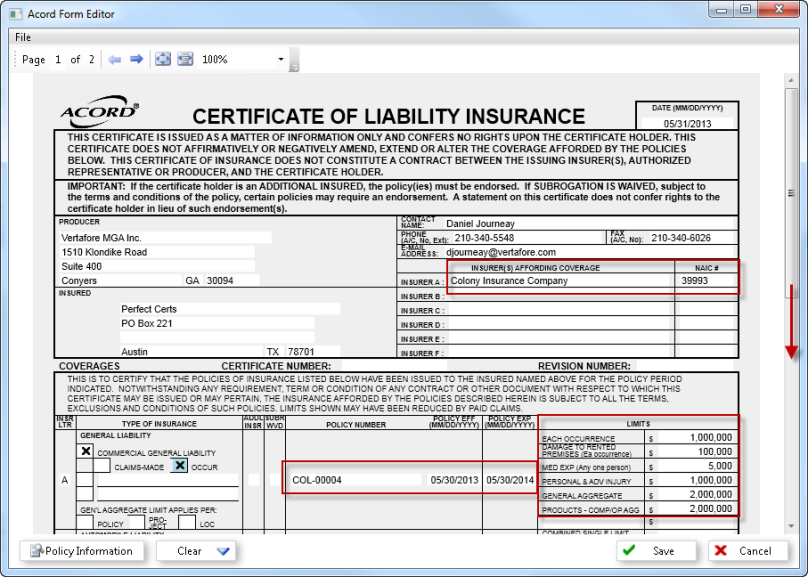Image resolution: width=808 pixels, height=577 pixels.
Task: Click the fit page width icon
Action: point(185,60)
